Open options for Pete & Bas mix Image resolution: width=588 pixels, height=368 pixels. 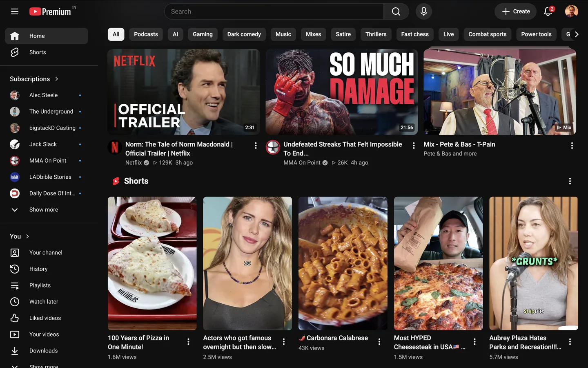click(x=572, y=146)
